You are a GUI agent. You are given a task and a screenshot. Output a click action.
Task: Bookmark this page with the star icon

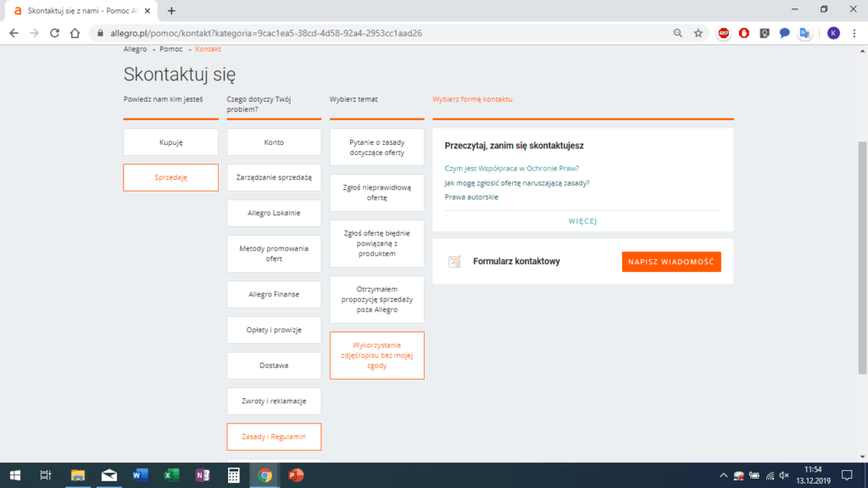pos(698,33)
